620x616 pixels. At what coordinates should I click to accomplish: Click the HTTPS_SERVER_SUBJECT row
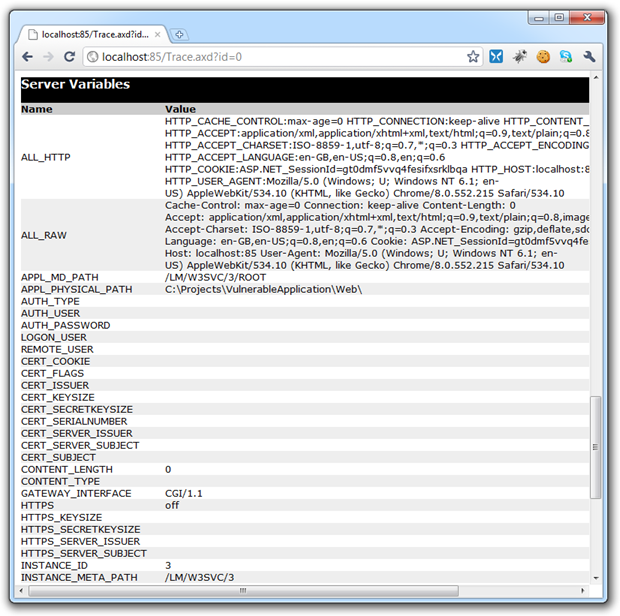(305, 554)
